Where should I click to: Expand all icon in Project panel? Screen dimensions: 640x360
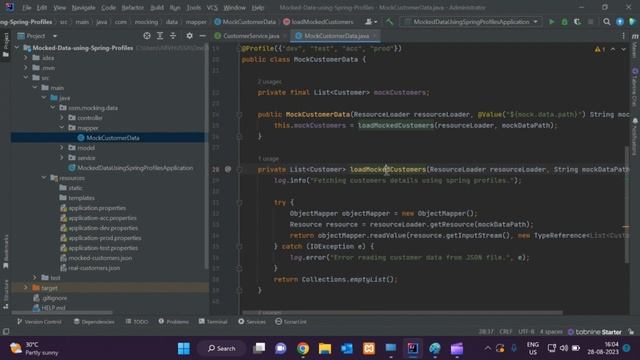pos(160,36)
